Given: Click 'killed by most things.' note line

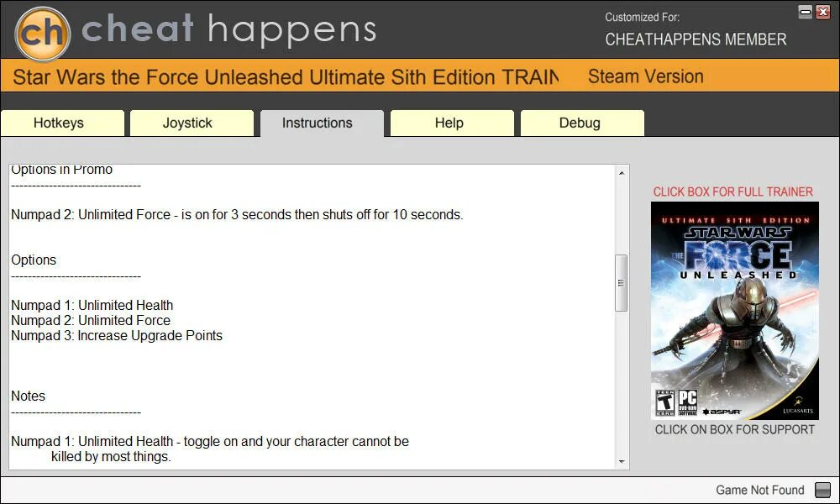Looking at the screenshot, I should tap(111, 457).
